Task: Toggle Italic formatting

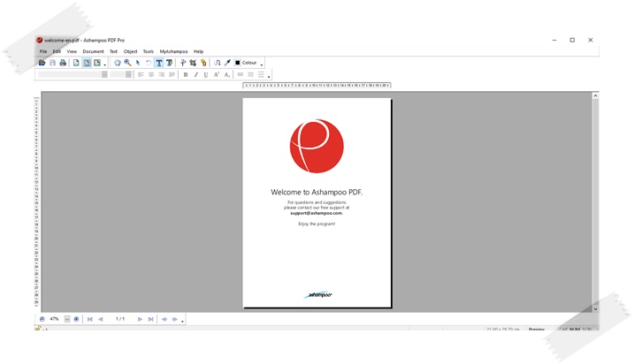Action: point(195,74)
